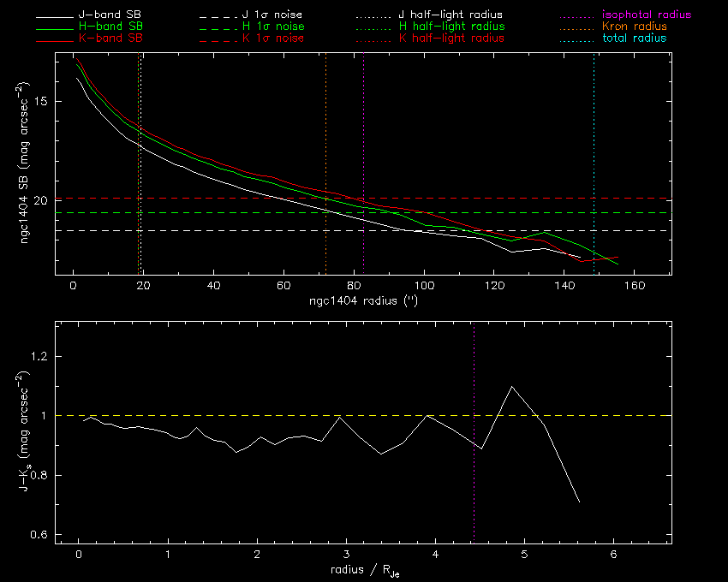Click the J-band SB legend label
Image resolution: width=728 pixels, height=582 pixels.
pos(116,15)
